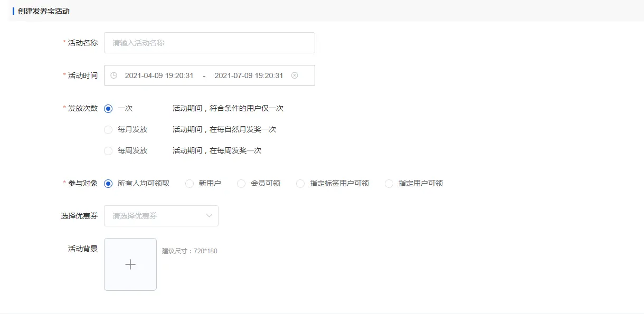This screenshot has height=314, width=644.
Task: Click the 活动时间 field label
Action: pos(83,75)
